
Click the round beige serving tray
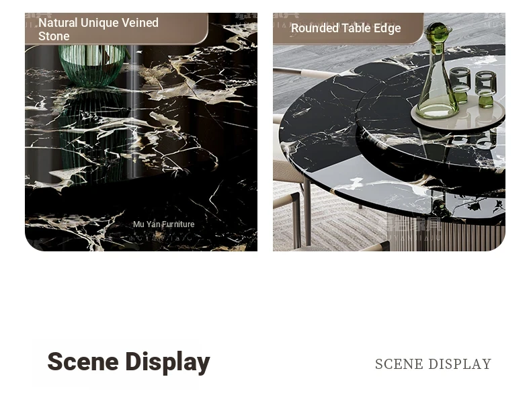pos(458,115)
